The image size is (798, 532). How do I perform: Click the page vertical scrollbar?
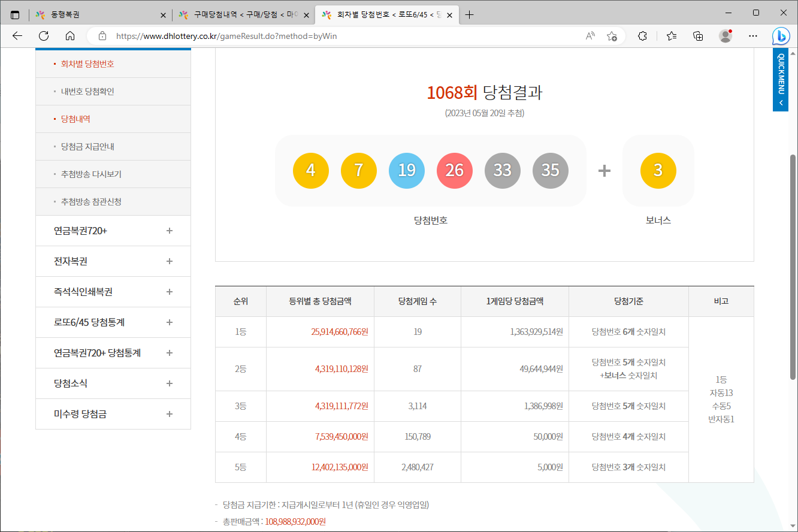(x=793, y=267)
